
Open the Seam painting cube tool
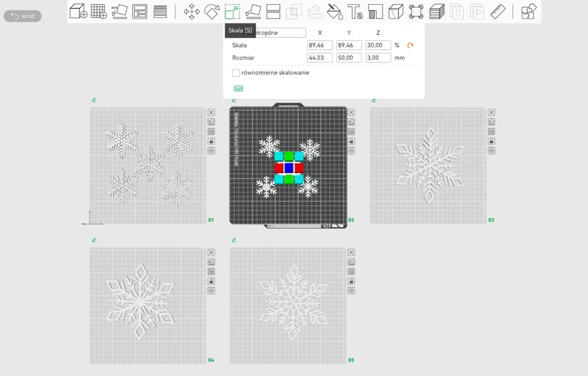(396, 11)
